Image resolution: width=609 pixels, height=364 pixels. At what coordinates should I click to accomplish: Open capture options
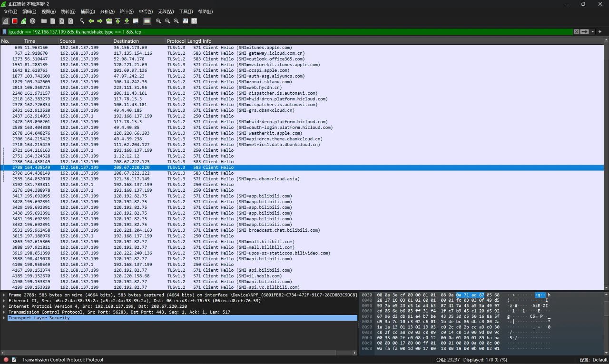tap(32, 21)
